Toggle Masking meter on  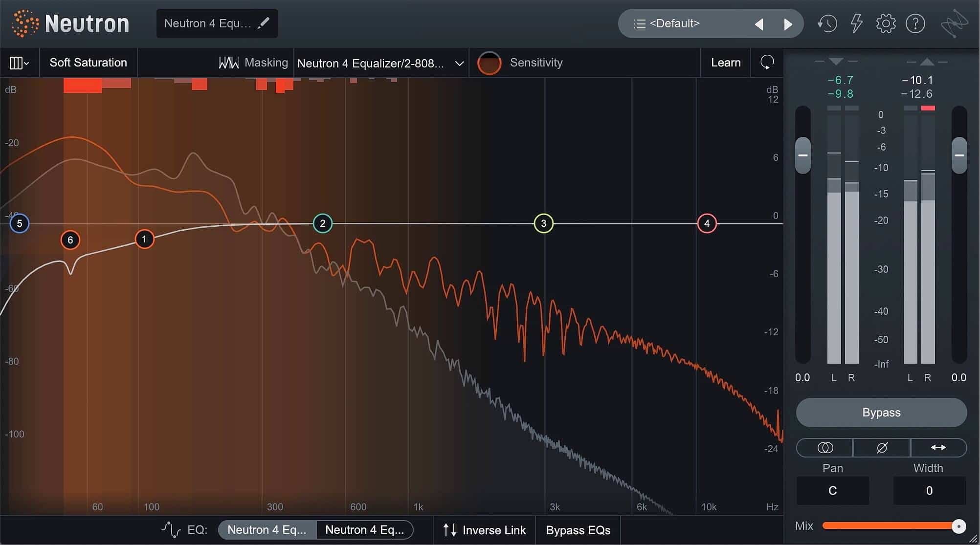pos(254,63)
